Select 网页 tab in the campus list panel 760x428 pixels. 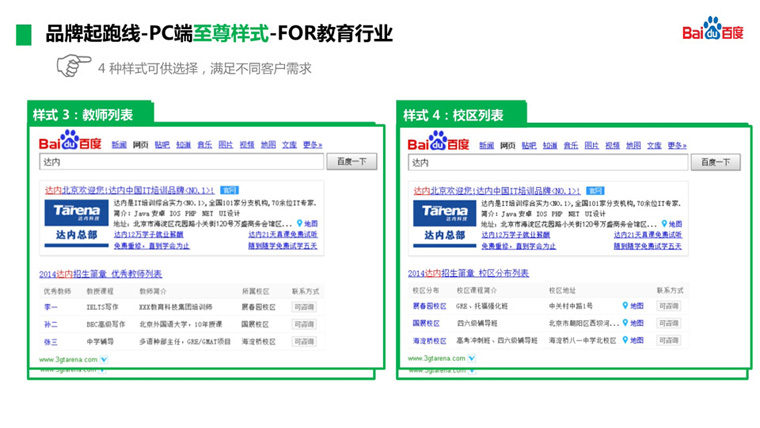click(507, 145)
